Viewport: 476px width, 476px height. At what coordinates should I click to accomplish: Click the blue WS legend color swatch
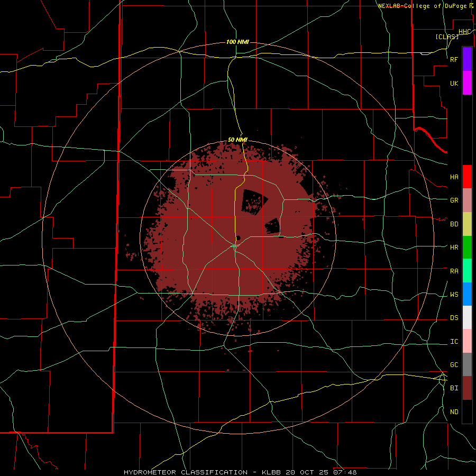point(467,294)
